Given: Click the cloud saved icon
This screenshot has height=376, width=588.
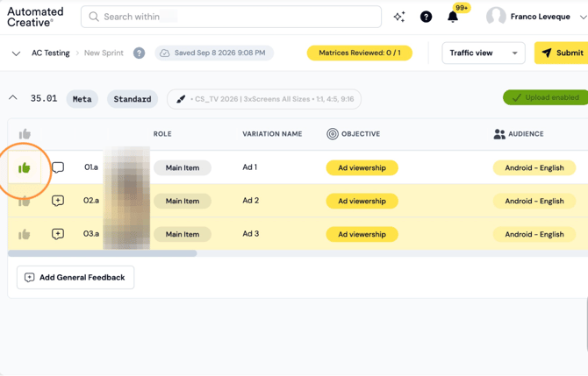Looking at the screenshot, I should point(165,53).
